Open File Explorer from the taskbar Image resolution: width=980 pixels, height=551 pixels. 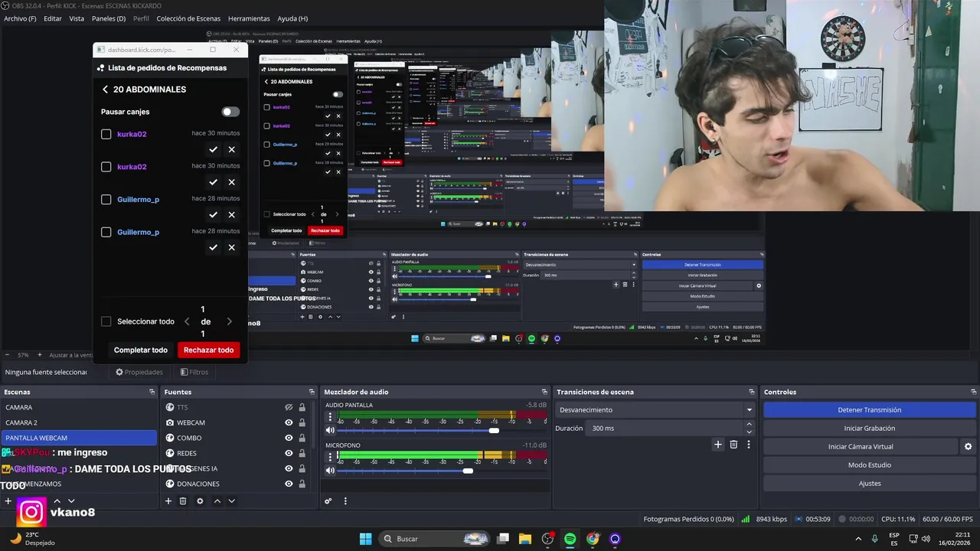point(525,539)
